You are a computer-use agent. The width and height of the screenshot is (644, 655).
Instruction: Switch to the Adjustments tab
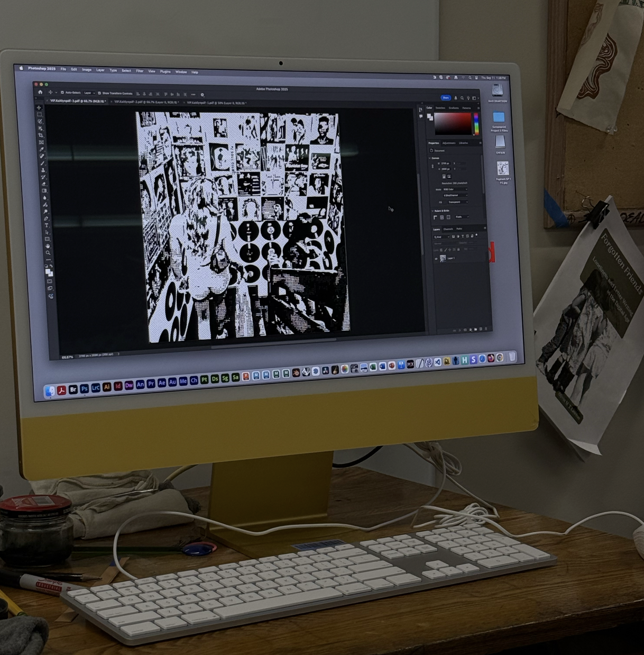coord(449,143)
